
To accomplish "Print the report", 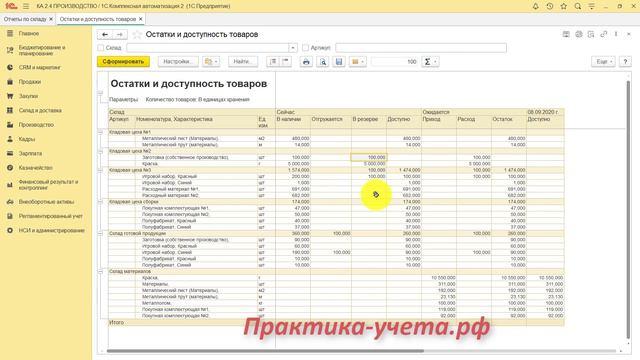I will tap(306, 62).
